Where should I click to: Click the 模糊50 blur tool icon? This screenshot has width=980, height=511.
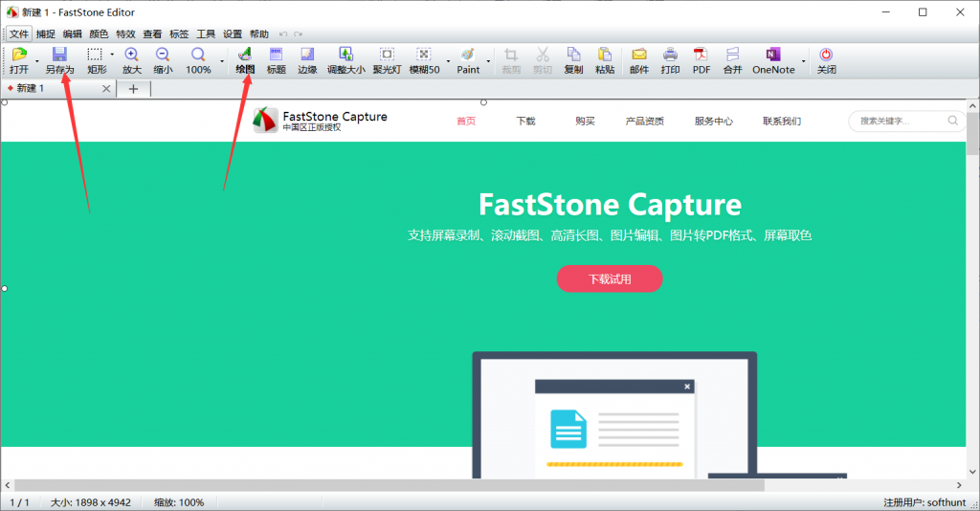tap(424, 60)
